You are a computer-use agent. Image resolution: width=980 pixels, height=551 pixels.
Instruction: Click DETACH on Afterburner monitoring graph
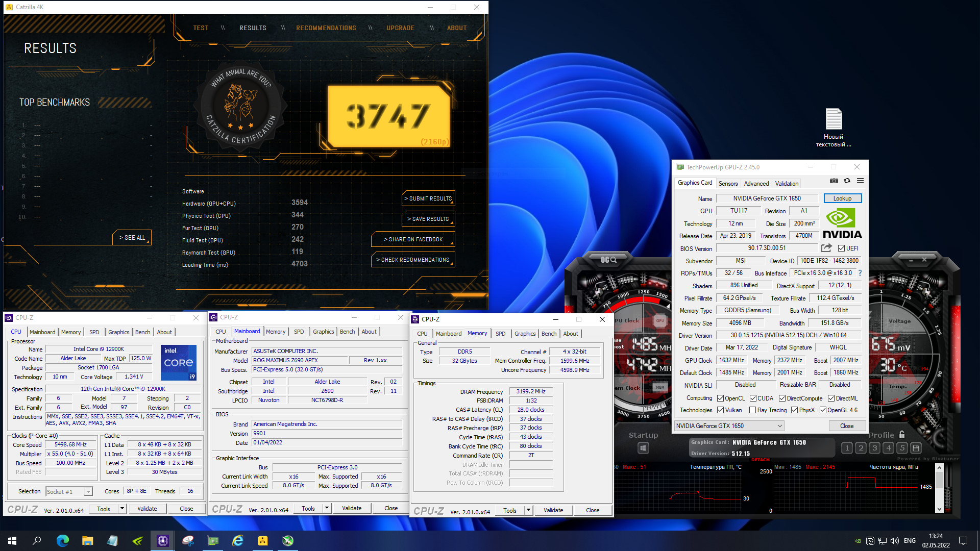(760, 460)
